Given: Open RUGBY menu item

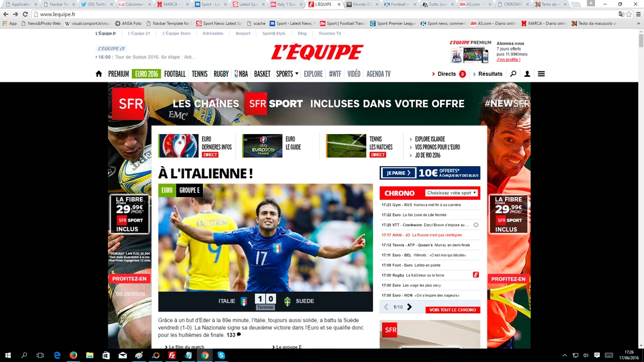Looking at the screenshot, I should (221, 74).
